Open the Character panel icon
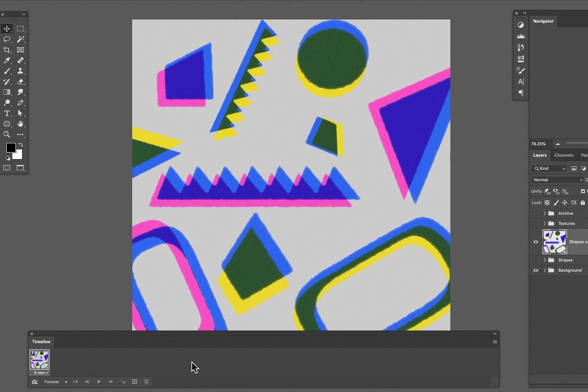 [521, 81]
